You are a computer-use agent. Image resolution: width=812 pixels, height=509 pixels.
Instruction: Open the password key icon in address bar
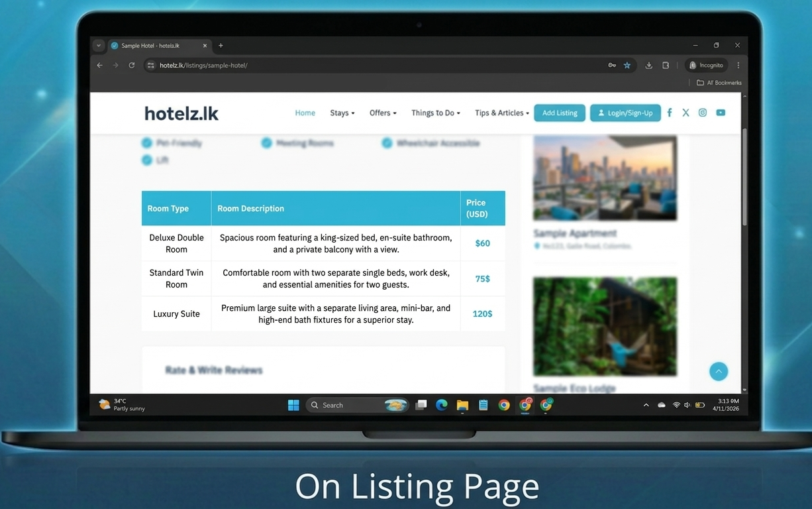[x=612, y=65]
